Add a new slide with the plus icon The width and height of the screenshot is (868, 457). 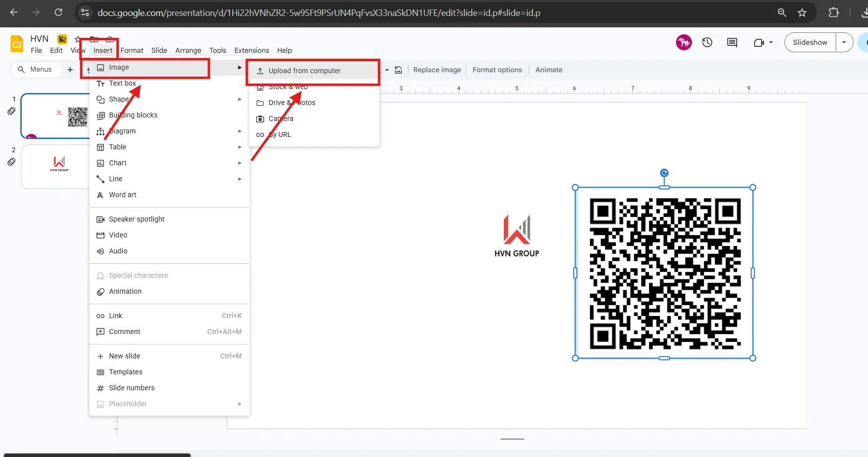pos(70,70)
